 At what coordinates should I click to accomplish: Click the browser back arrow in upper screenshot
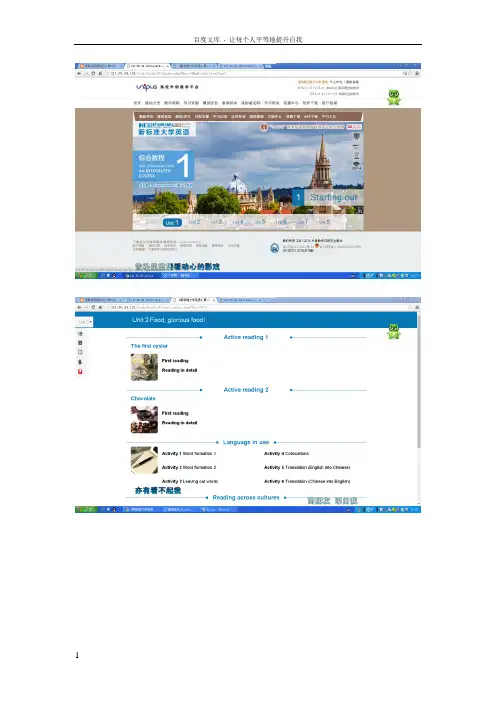[x=79, y=73]
